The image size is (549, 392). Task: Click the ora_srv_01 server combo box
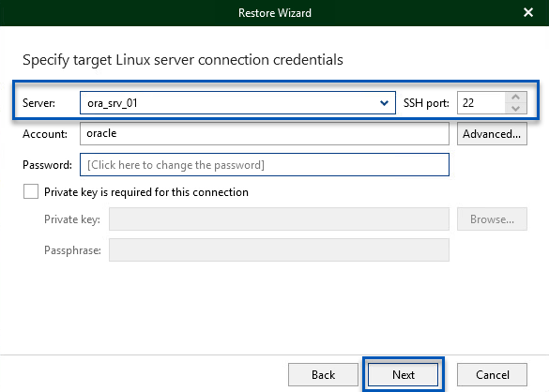(237, 103)
